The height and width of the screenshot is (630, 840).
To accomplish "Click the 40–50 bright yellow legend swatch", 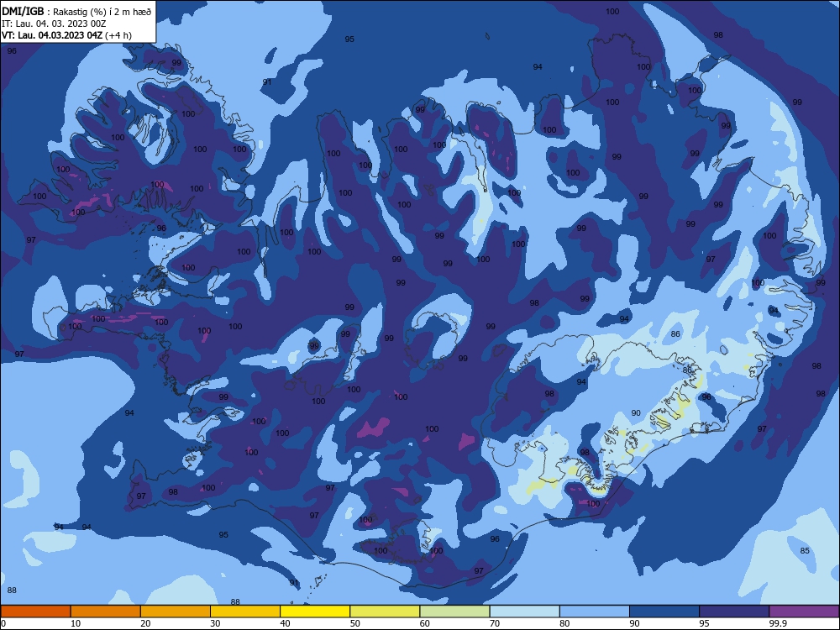I will [315, 612].
